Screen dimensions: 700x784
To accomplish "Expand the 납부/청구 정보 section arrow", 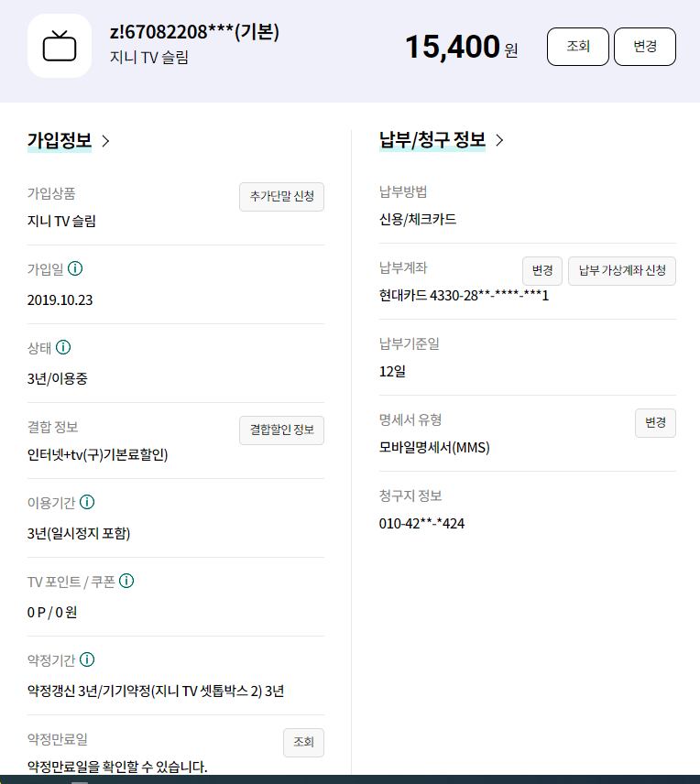I will tap(499, 140).
